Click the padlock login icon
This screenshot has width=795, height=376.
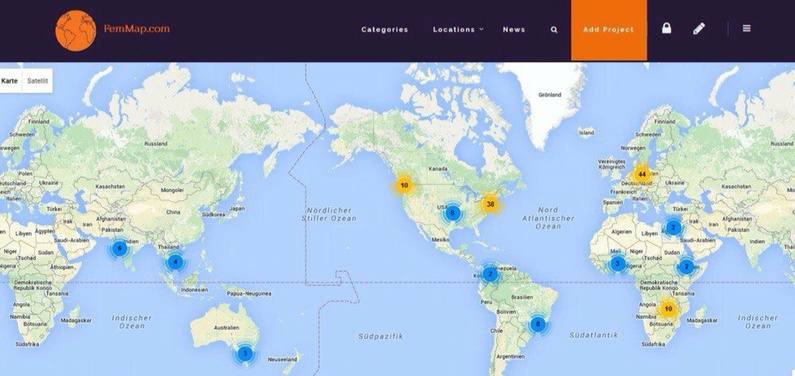coord(667,28)
